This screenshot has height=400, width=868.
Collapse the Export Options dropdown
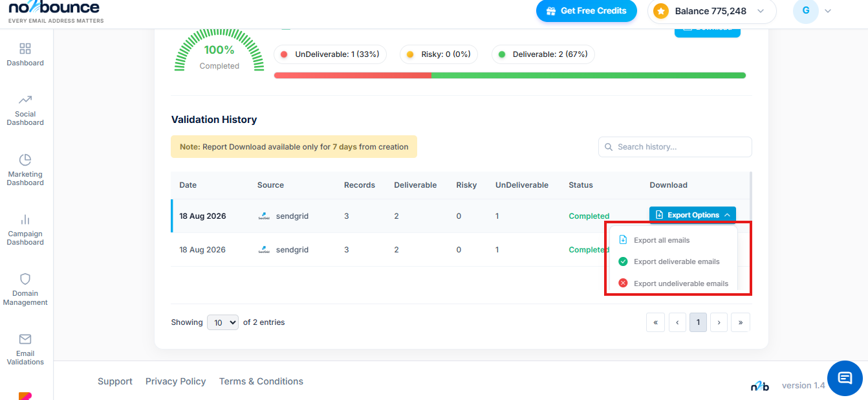click(x=692, y=215)
